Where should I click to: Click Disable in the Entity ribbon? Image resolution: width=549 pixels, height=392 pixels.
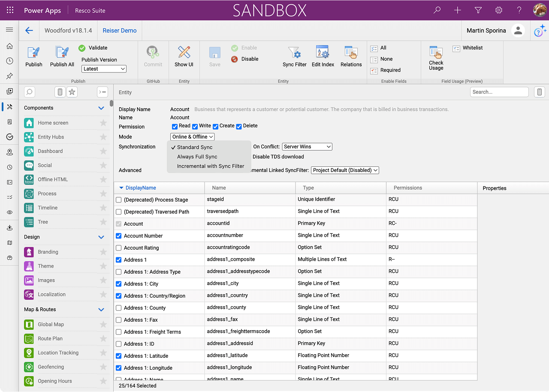(250, 59)
